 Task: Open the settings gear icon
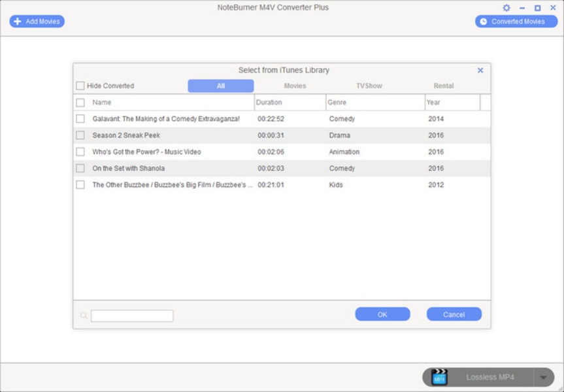coord(506,8)
